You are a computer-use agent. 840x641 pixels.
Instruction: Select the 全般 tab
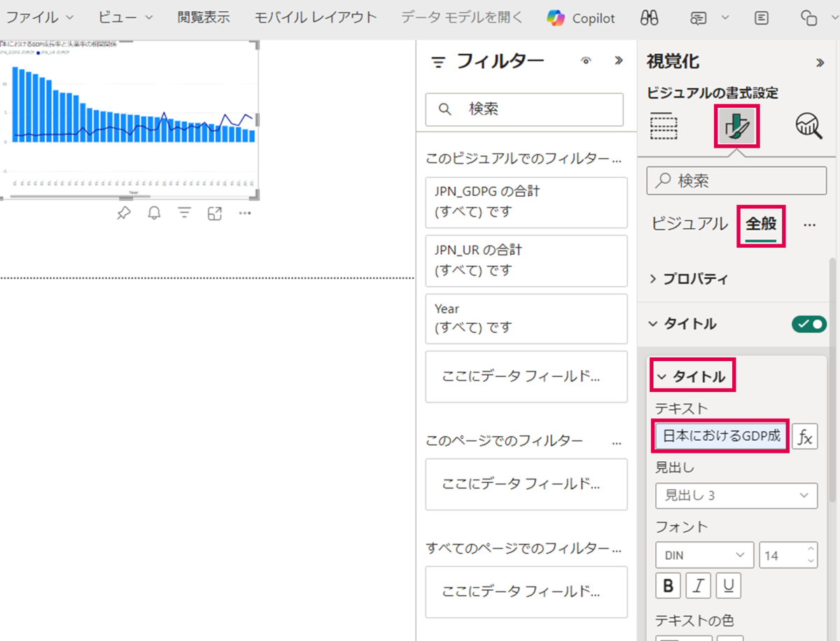(760, 224)
